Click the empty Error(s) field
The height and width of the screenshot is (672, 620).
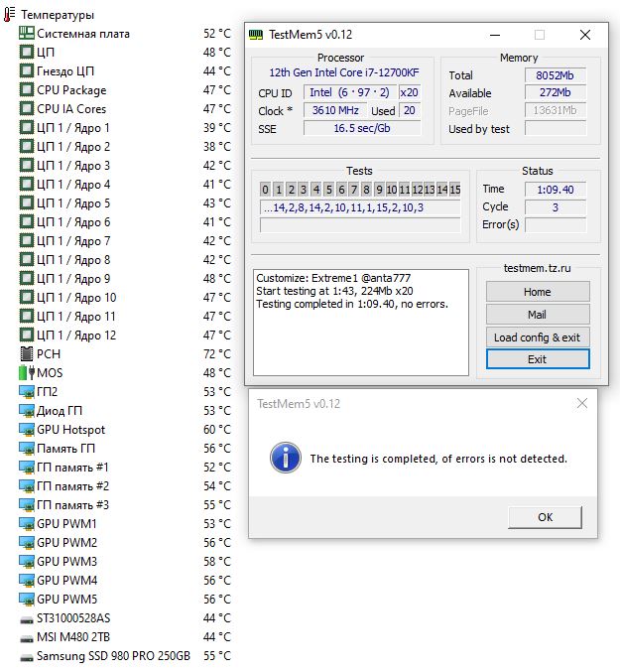click(555, 225)
